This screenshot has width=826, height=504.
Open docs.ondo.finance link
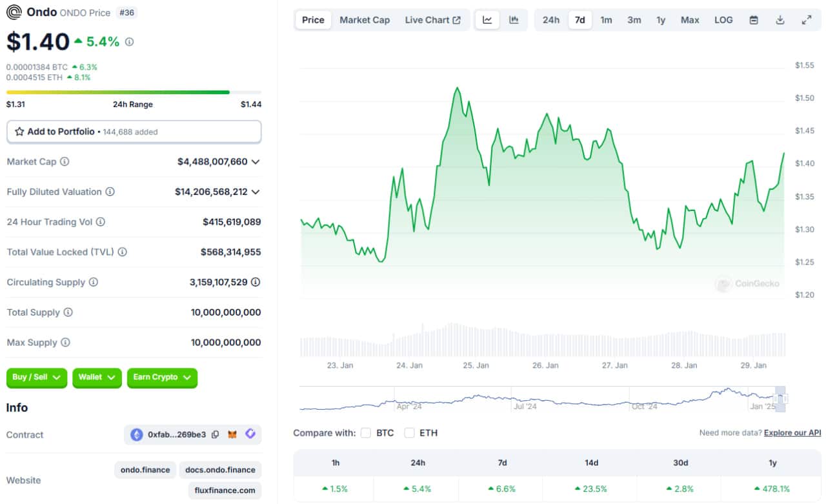(x=220, y=470)
